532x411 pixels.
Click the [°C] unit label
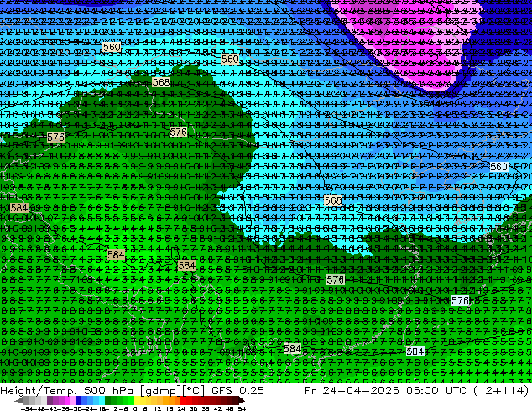(x=194, y=390)
